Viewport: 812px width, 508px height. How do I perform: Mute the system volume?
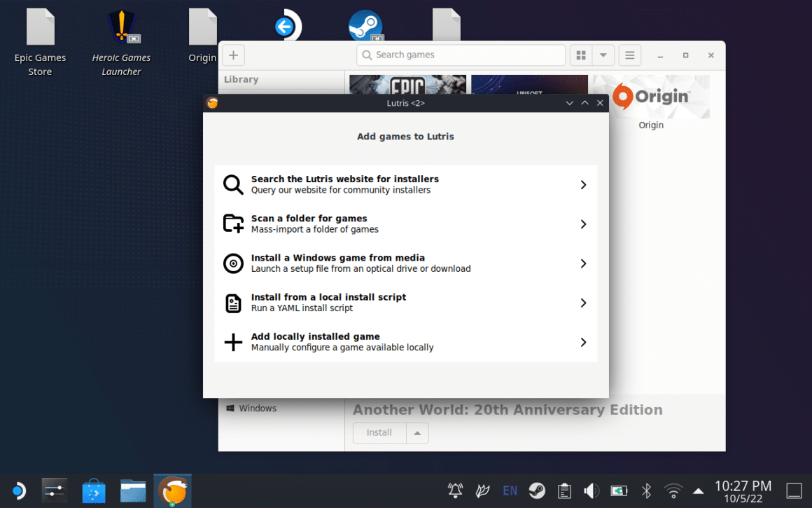[x=591, y=490]
